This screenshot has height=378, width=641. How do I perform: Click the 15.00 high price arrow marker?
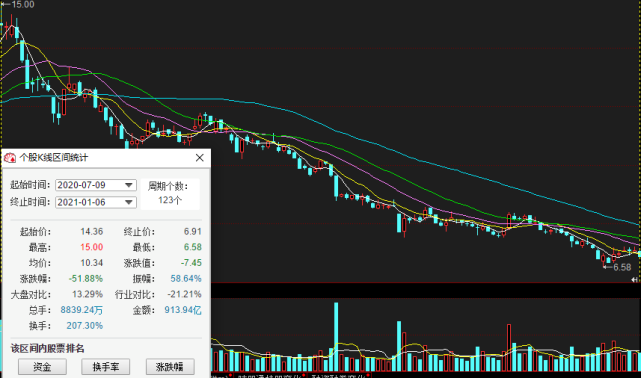[x=17, y=4]
